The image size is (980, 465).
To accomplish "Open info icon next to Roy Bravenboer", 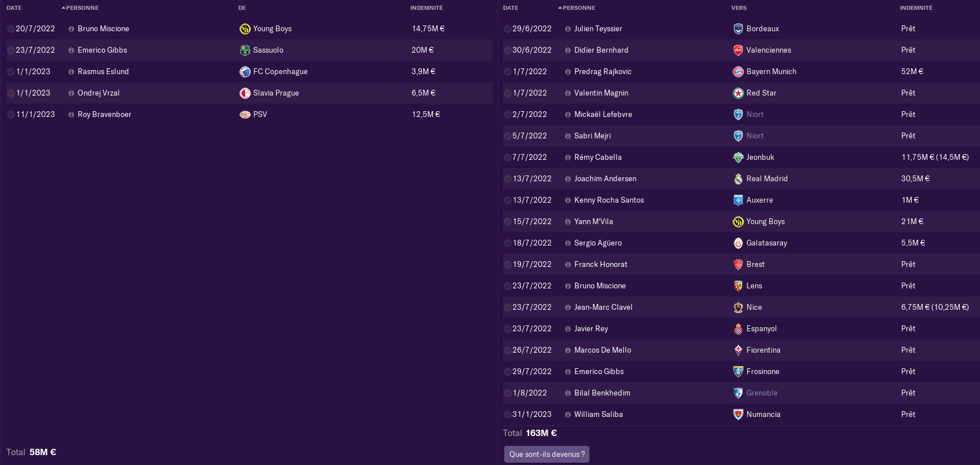I will click(x=71, y=115).
